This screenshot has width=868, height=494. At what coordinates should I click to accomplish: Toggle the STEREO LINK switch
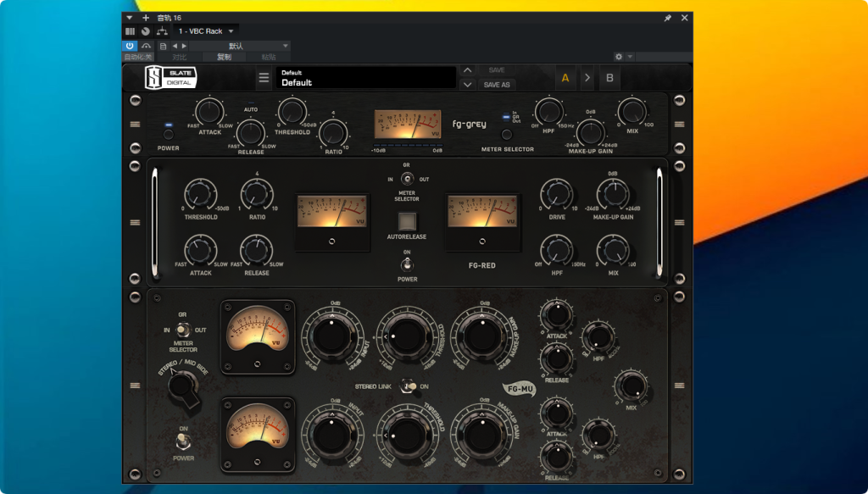[x=409, y=386]
